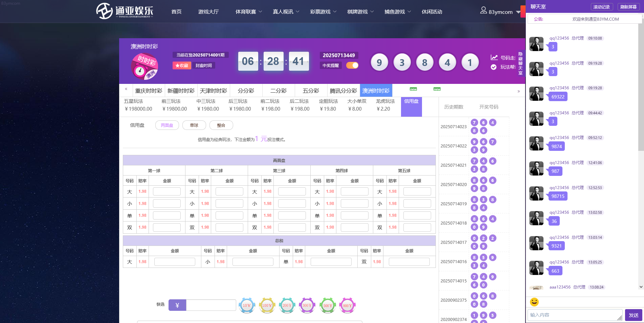Viewport: 644px width, 323px height.
Task: Click the 澳洲时时彩 clock game icon
Action: (145, 66)
